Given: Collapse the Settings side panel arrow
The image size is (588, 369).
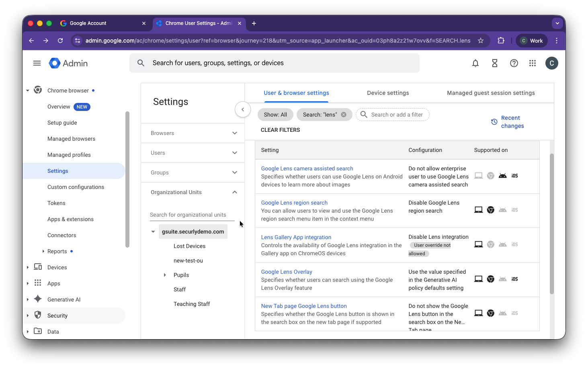Looking at the screenshot, I should coord(243,109).
